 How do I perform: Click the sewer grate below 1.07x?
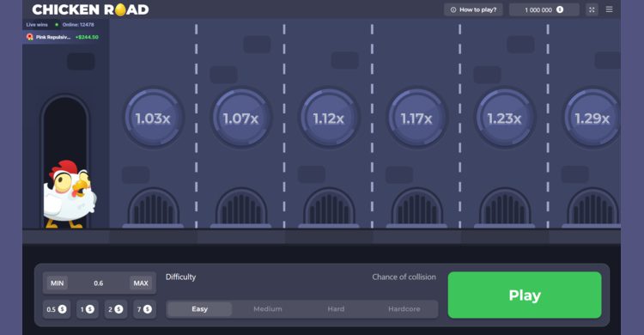(x=241, y=208)
